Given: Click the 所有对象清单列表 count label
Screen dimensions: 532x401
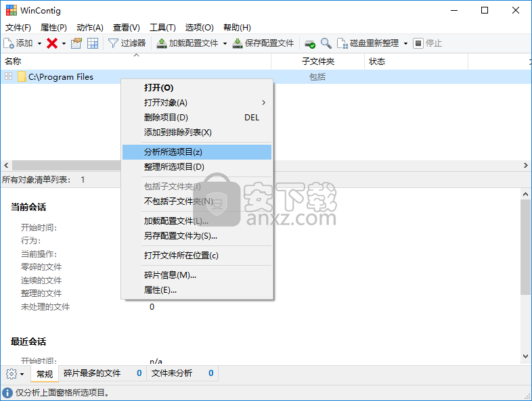Looking at the screenshot, I should click(43, 180).
